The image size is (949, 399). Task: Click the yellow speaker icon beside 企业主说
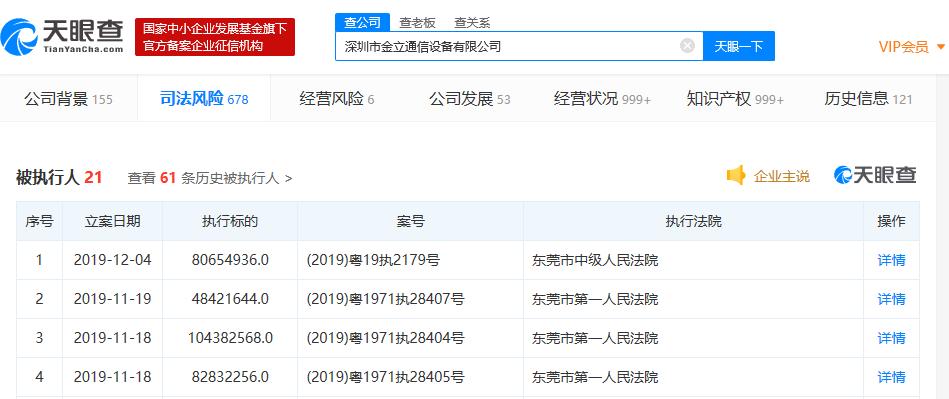point(736,176)
